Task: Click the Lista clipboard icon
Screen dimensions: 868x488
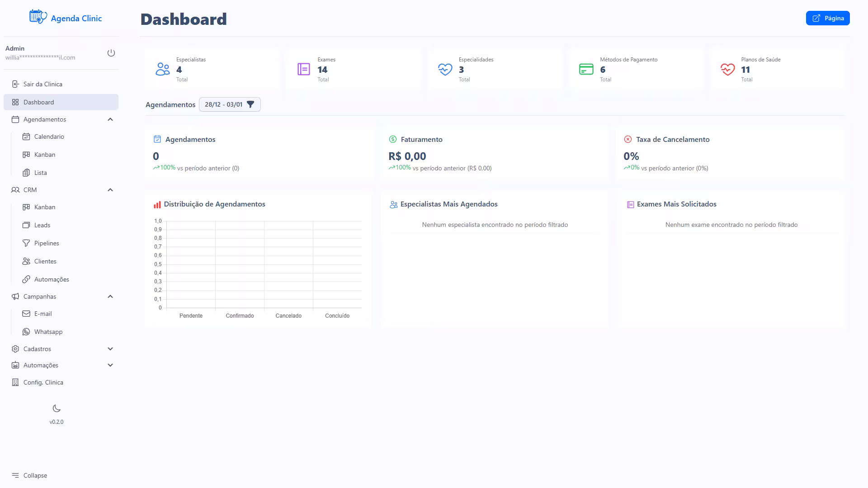Action: click(x=26, y=173)
